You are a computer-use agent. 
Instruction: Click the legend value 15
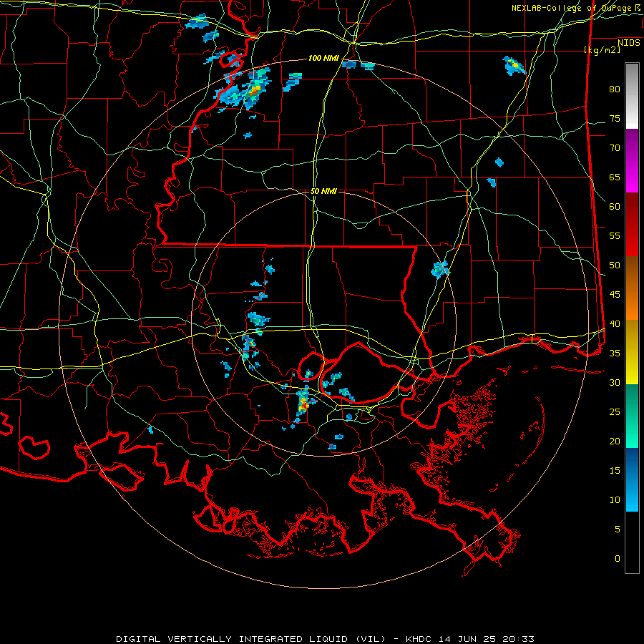coord(615,471)
